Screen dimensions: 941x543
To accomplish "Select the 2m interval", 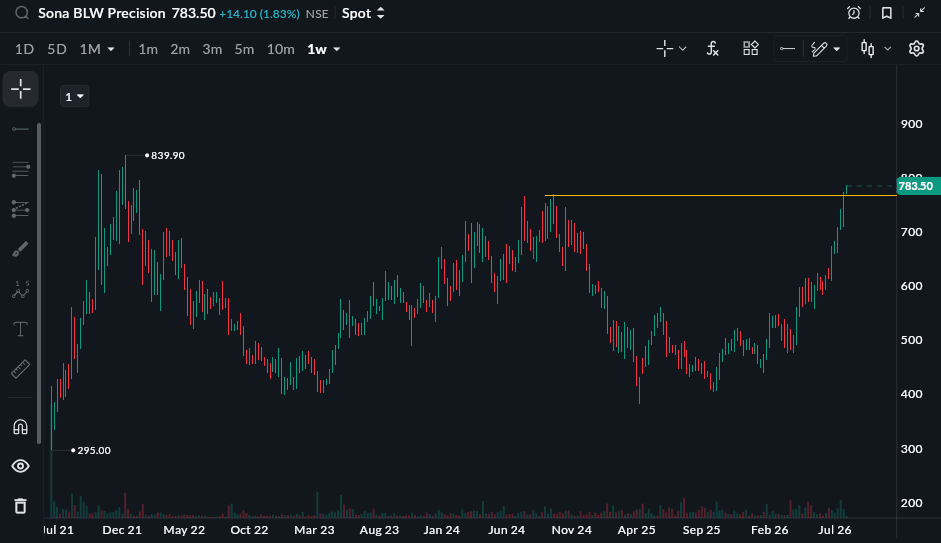I will [x=180, y=49].
